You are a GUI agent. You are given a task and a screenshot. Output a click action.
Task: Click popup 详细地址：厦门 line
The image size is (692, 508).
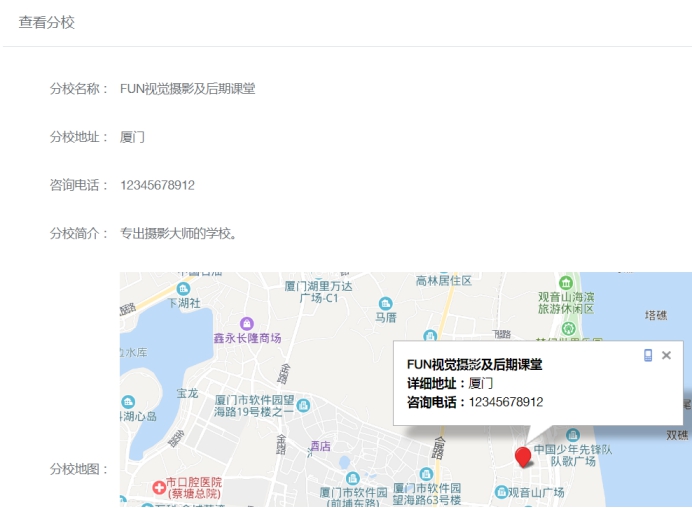(x=450, y=383)
